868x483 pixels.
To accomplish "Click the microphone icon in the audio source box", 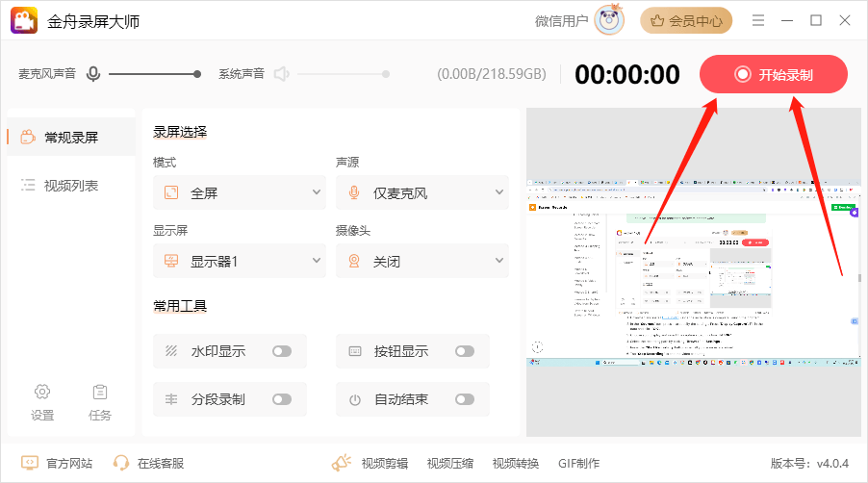I will (354, 192).
